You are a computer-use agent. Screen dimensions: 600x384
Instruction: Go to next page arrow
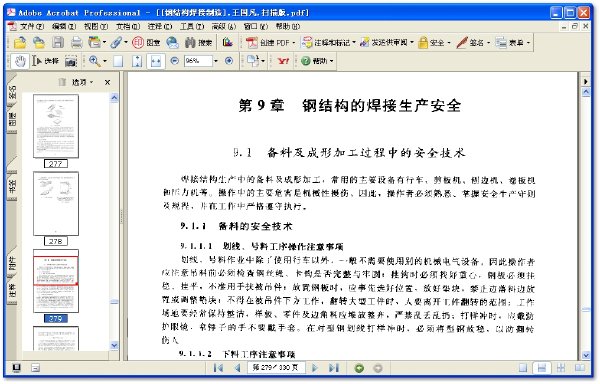click(x=315, y=368)
